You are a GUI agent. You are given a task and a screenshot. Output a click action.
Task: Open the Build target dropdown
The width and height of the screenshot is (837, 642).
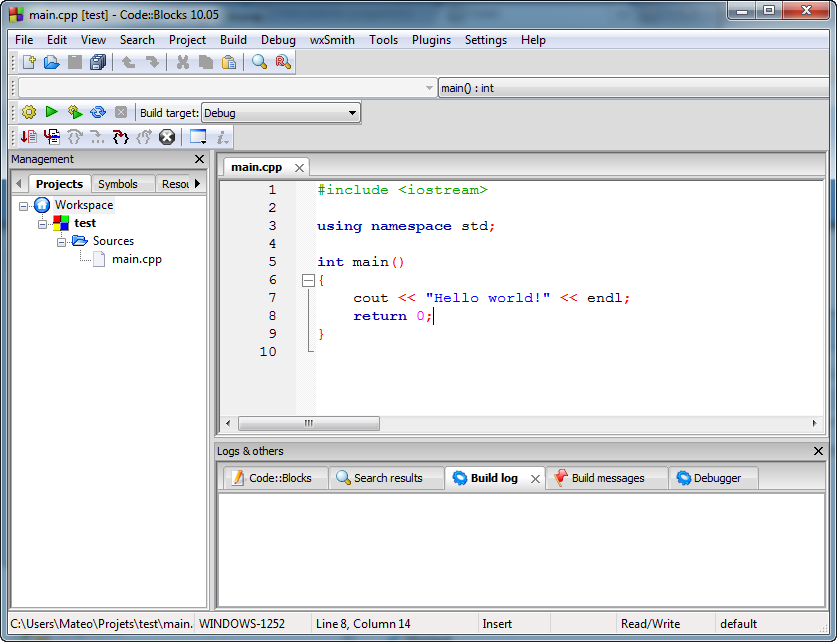350,112
